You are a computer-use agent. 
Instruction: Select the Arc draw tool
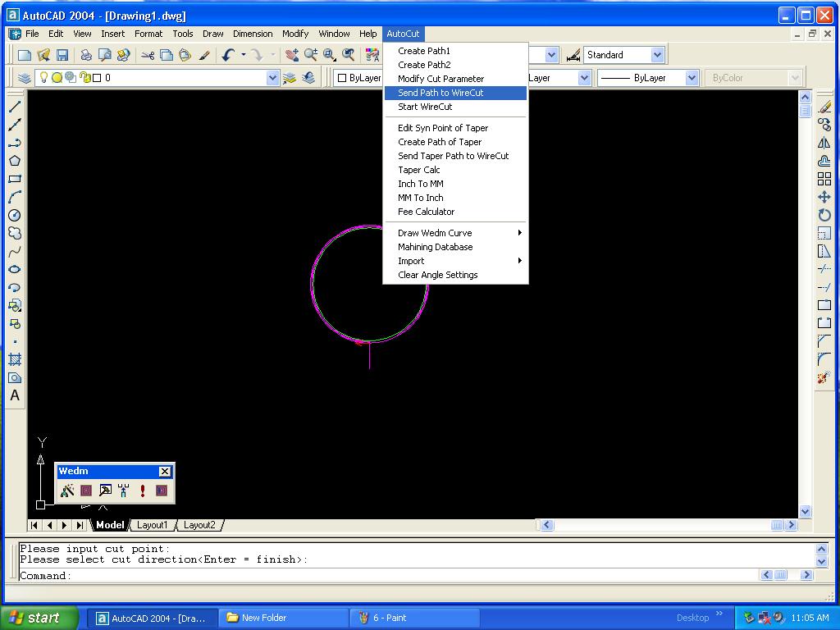[x=15, y=197]
